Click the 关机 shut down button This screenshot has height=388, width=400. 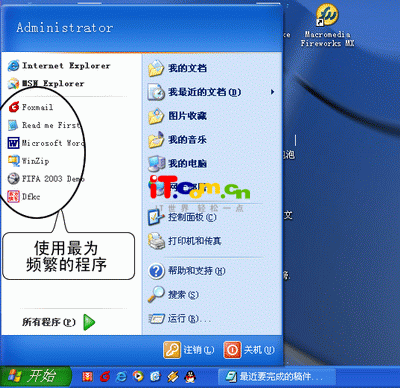point(249,350)
